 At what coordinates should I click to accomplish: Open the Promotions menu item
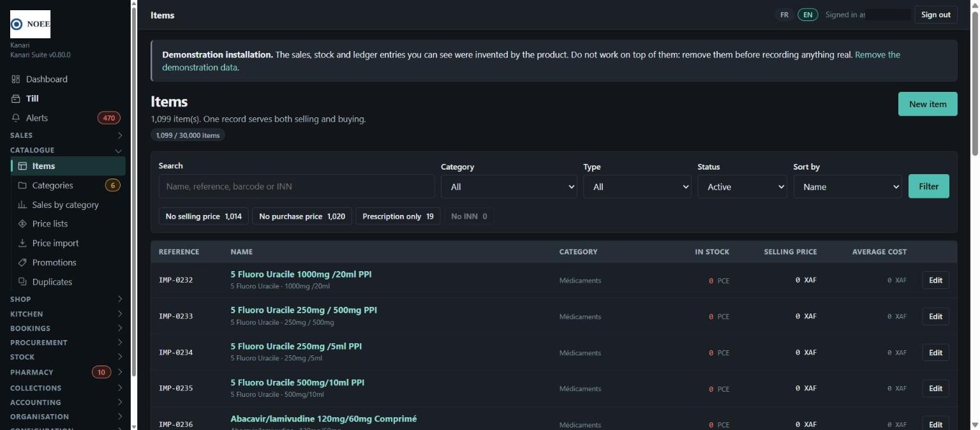tap(68, 262)
